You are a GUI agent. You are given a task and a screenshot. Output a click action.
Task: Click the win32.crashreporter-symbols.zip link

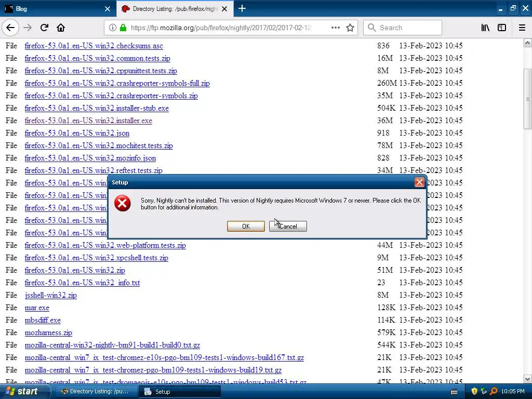click(111, 96)
